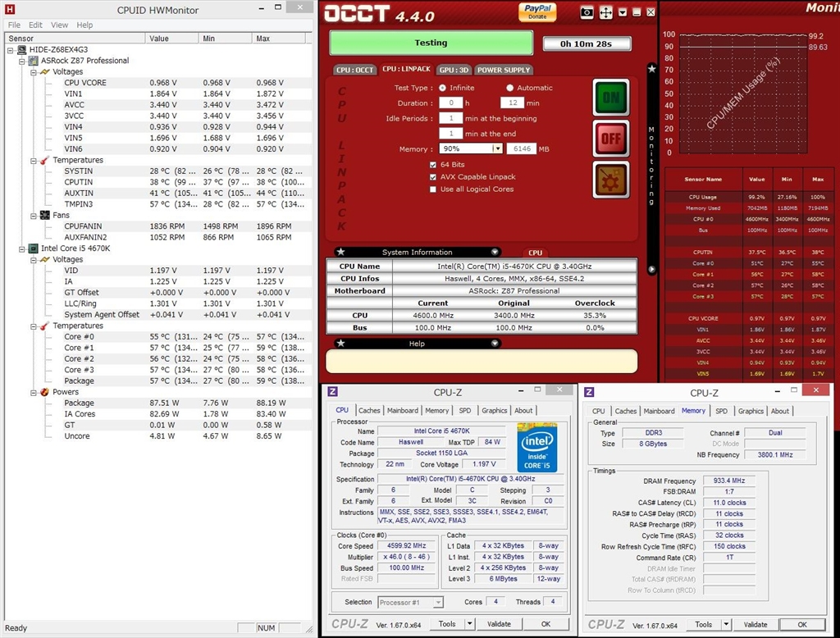Click OK in the Memory CPU-Z window
This screenshot has height=638, width=840.
(x=802, y=624)
